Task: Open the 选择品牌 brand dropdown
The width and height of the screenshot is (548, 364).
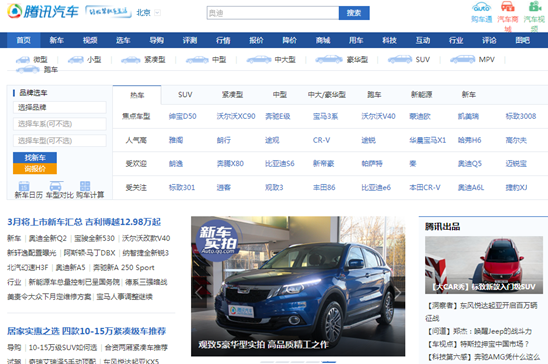Action: point(60,107)
